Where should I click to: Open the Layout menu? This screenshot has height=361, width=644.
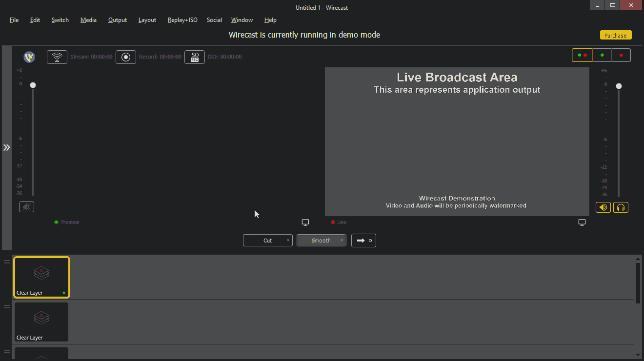[147, 20]
